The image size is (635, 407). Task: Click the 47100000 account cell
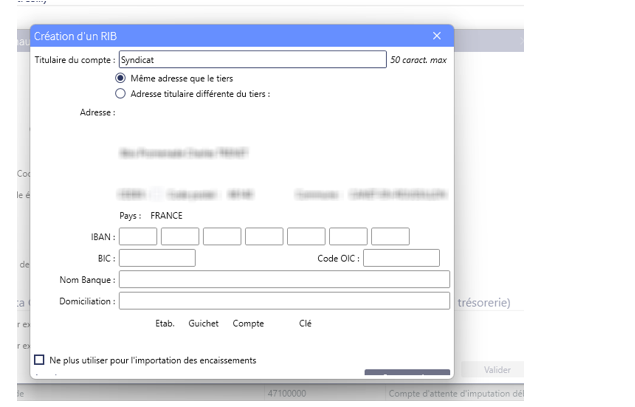290,394
